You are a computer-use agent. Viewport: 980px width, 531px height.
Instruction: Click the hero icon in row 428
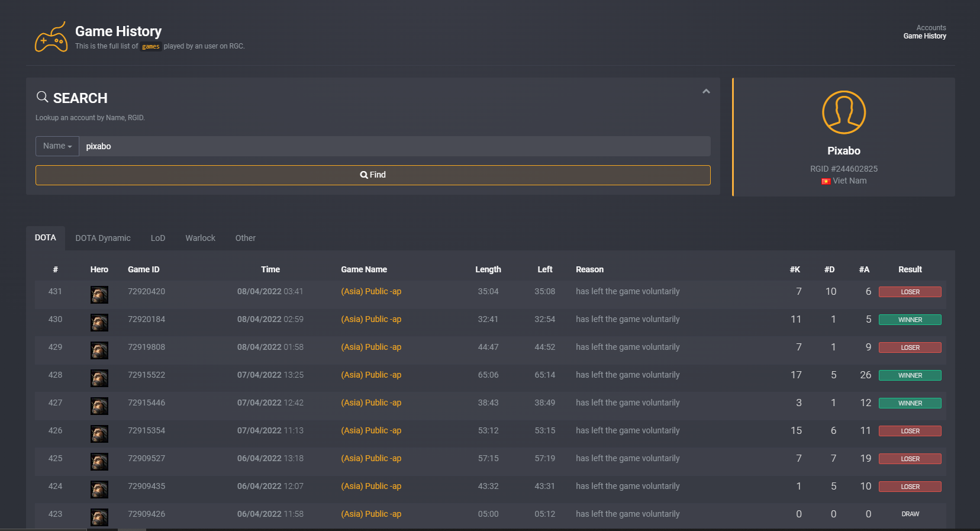(x=99, y=378)
